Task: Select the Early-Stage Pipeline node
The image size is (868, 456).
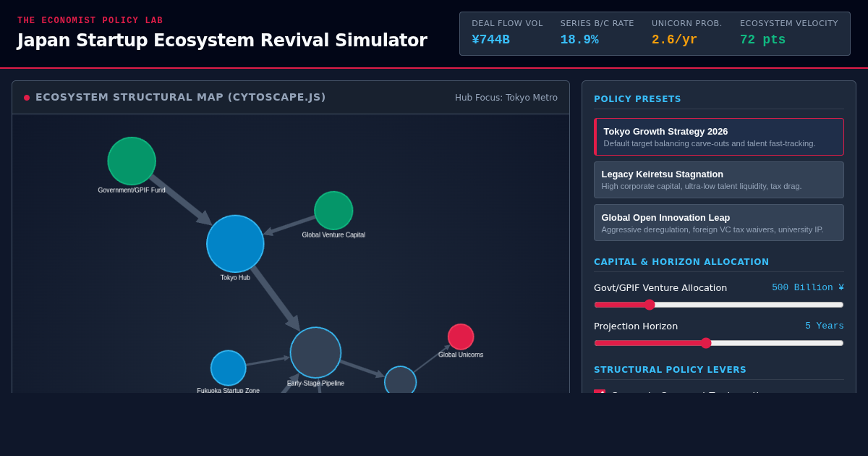Action: (x=315, y=352)
